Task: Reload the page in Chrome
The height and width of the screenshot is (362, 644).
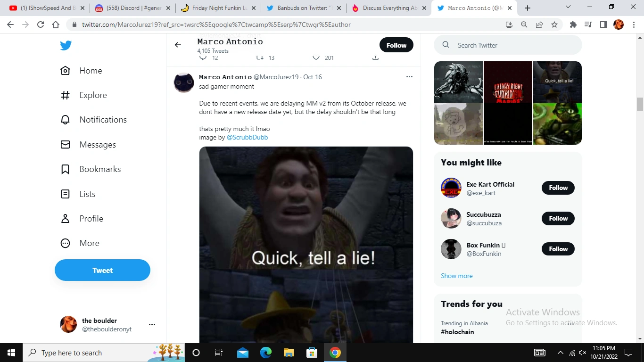Action: [41, 25]
